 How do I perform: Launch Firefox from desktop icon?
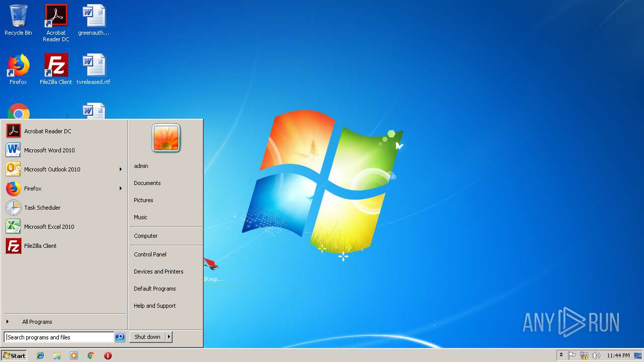(18, 69)
